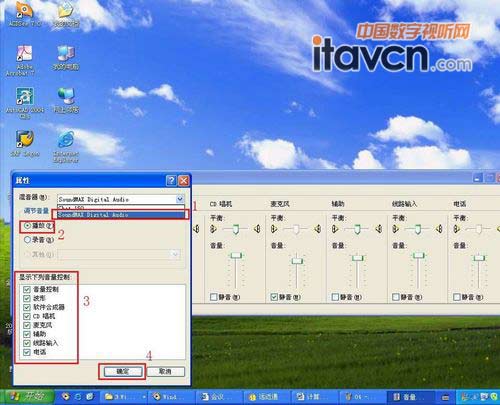Screen dimensions: 500x405
Task: Unmute the 麦克风 channel via its 静音 checkbox
Action: (274, 297)
